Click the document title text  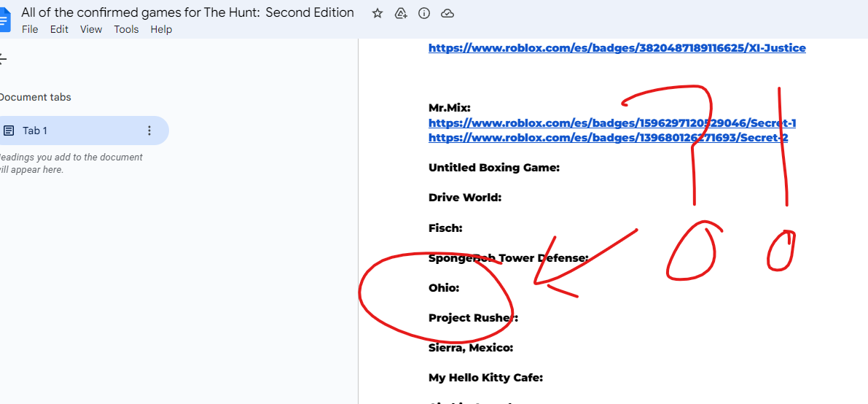point(187,12)
